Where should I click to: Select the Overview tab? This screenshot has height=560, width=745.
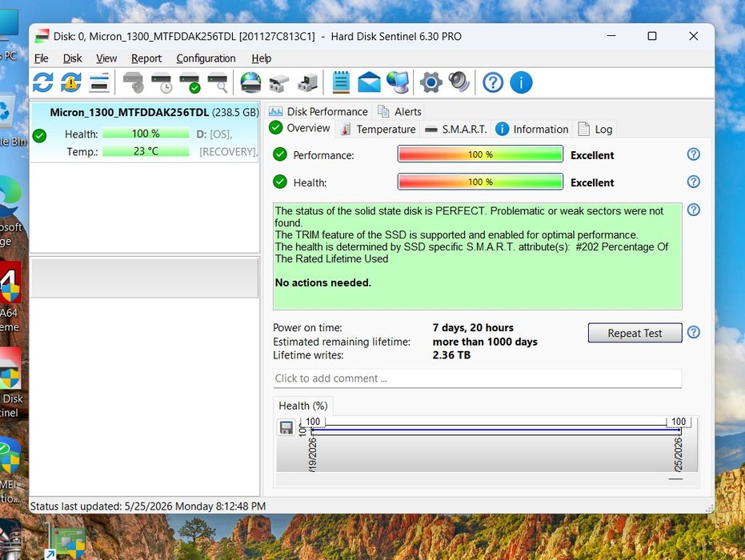[300, 128]
